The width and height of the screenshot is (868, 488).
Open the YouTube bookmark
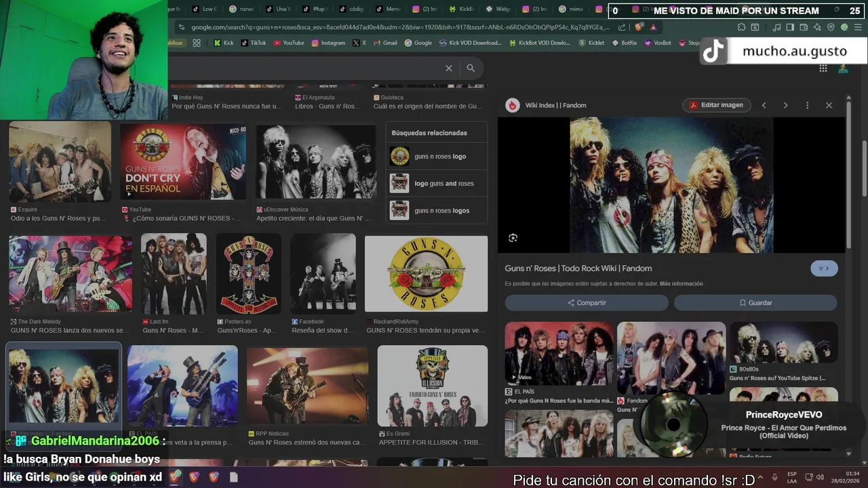tap(289, 43)
